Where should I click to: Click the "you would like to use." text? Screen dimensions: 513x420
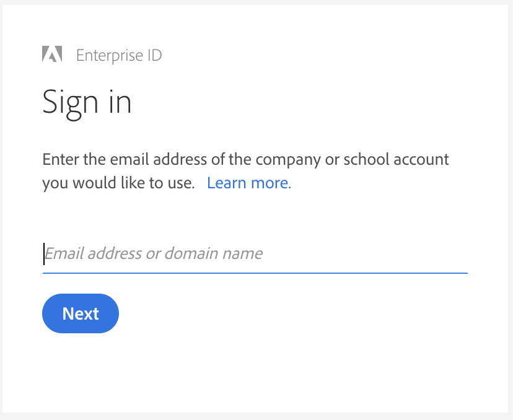coord(118,183)
